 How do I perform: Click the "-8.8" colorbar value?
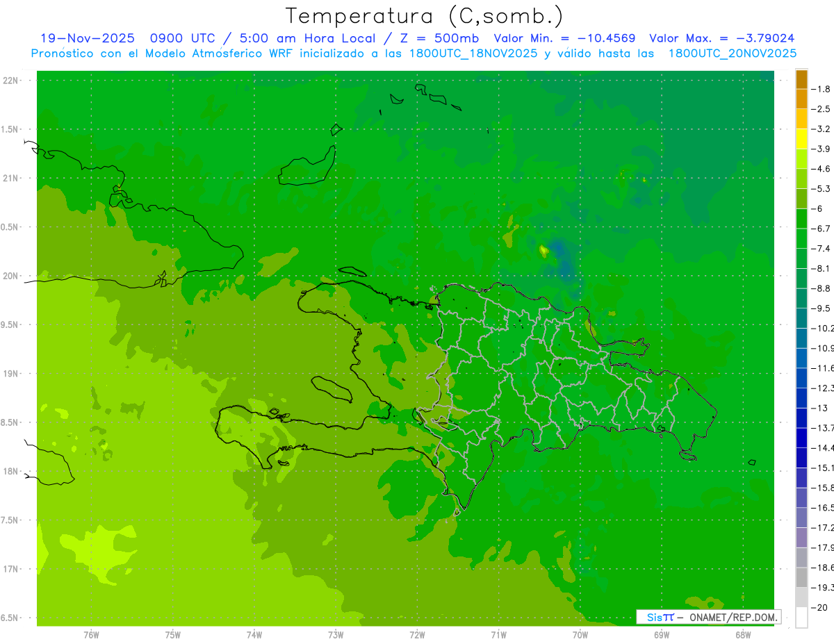pos(821,288)
